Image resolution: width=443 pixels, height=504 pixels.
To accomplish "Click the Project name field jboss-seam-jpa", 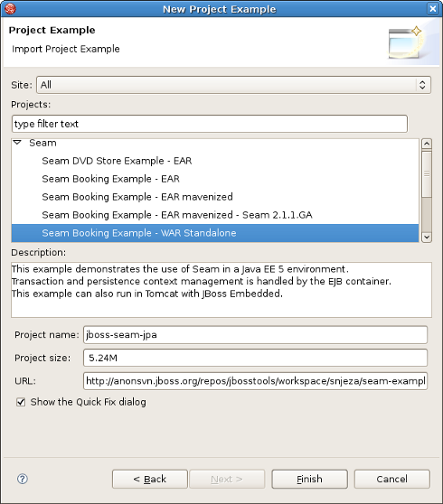I will coord(255,334).
